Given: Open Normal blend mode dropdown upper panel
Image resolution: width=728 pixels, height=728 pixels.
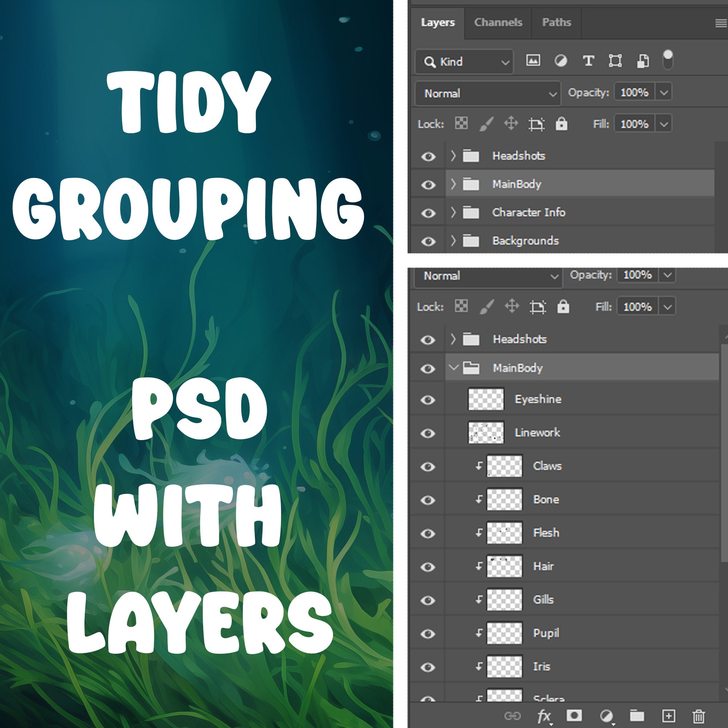Looking at the screenshot, I should (488, 93).
